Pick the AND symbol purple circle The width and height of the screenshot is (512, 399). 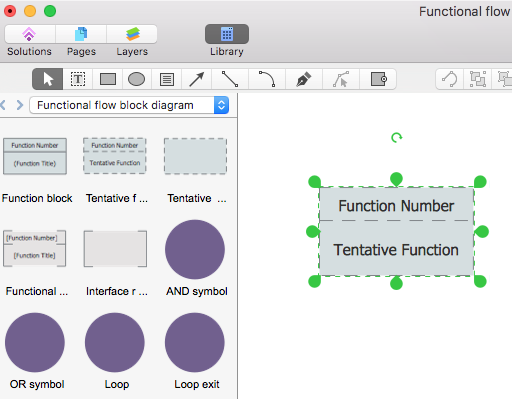pos(195,249)
